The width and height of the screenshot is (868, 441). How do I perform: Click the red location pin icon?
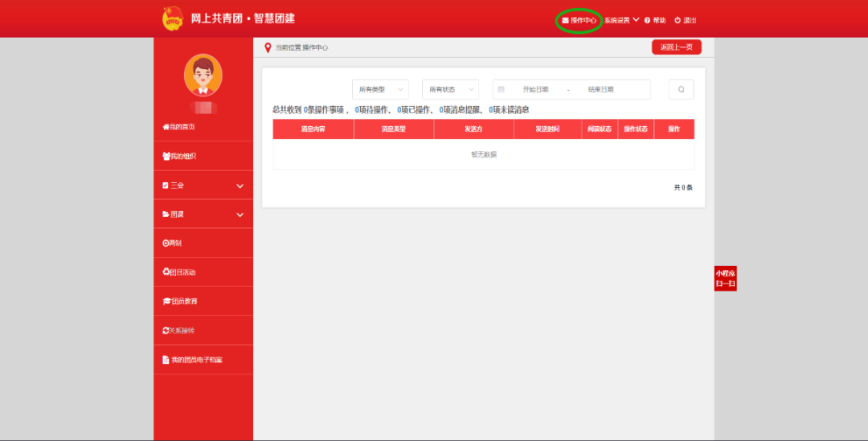click(x=268, y=47)
